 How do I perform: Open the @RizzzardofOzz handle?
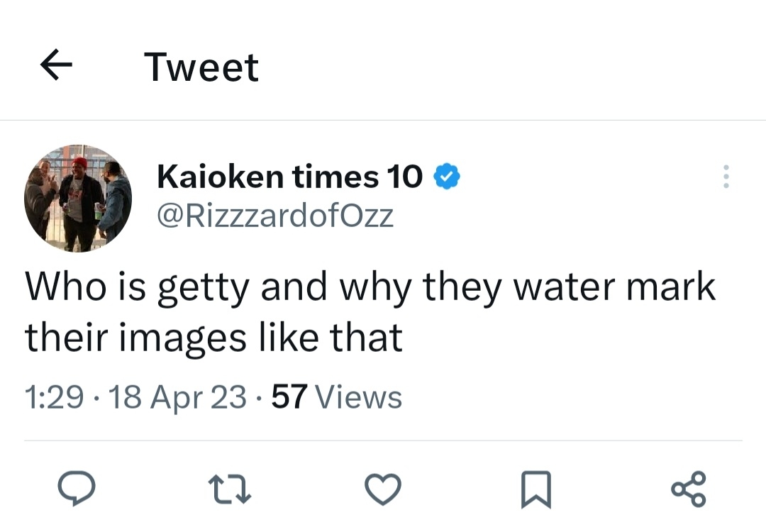pos(275,215)
